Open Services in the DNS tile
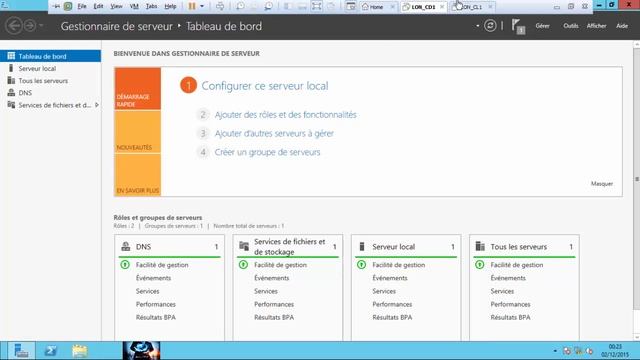The image size is (640, 360). 147,291
